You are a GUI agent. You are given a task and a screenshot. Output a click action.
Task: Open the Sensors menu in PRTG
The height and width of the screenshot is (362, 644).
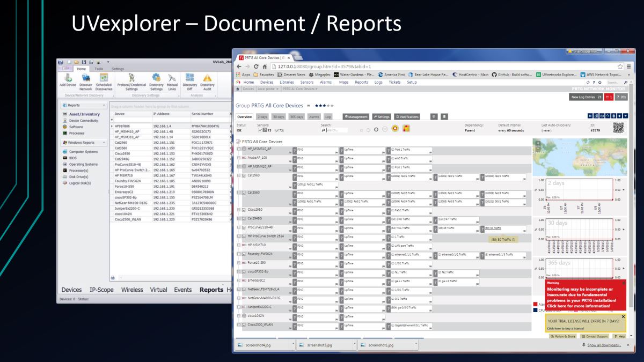click(307, 82)
